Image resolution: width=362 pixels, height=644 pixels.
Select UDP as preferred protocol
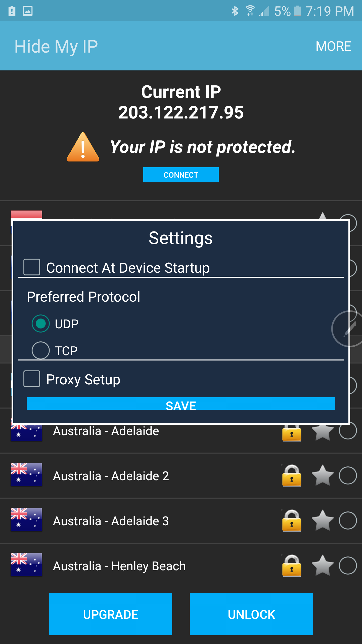pos(40,324)
